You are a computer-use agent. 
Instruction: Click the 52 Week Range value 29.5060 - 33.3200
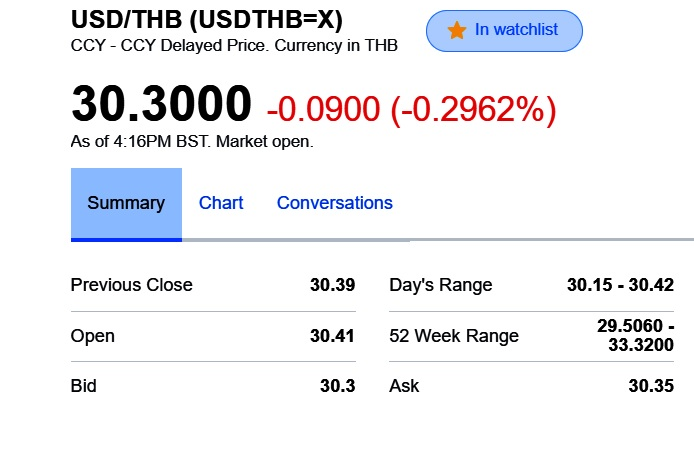coord(635,336)
